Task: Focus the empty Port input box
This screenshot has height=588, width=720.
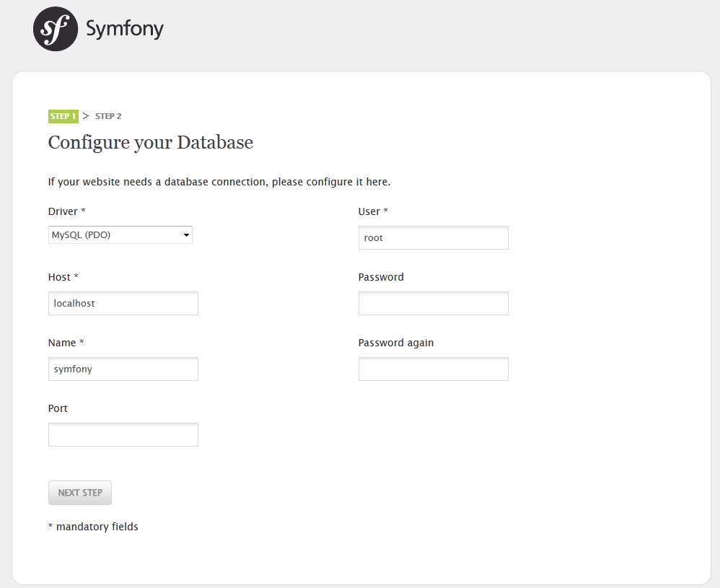Action: click(123, 435)
